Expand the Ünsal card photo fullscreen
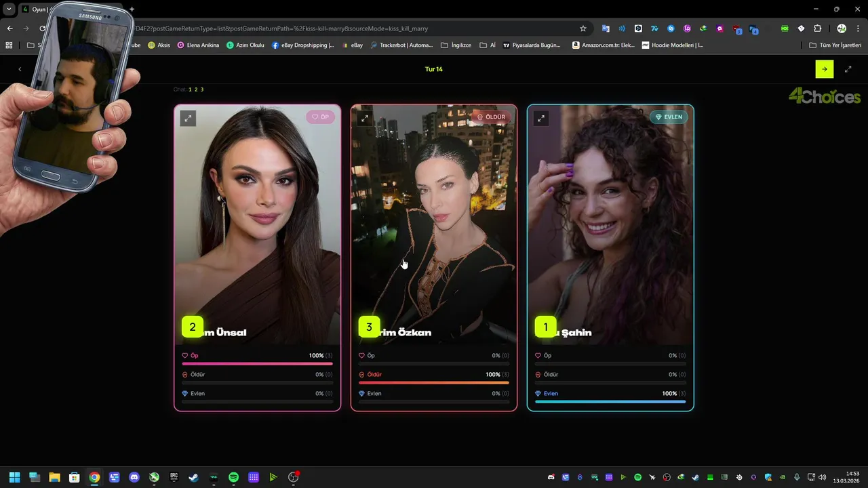This screenshot has height=488, width=868. point(188,118)
